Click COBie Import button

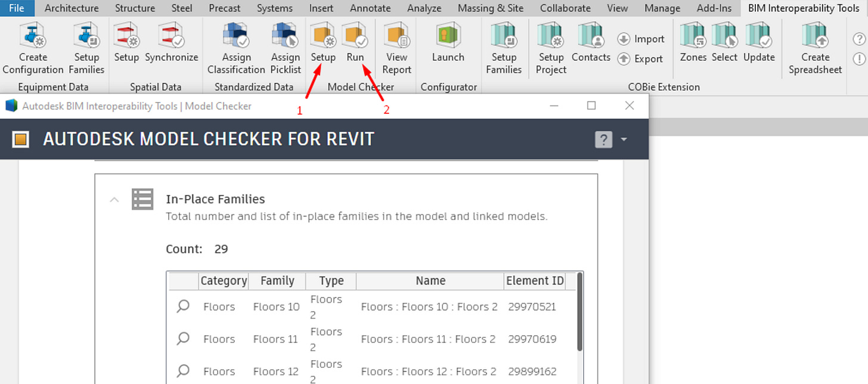[x=641, y=39]
